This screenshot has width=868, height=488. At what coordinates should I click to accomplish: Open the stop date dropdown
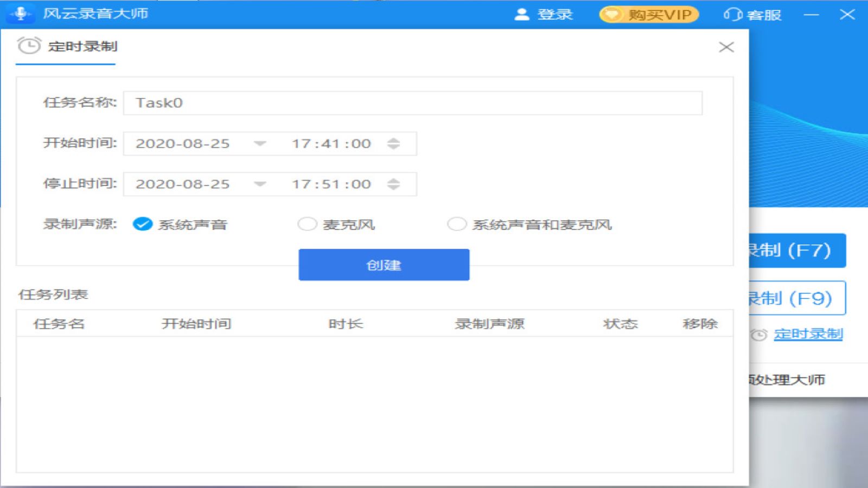(x=260, y=184)
